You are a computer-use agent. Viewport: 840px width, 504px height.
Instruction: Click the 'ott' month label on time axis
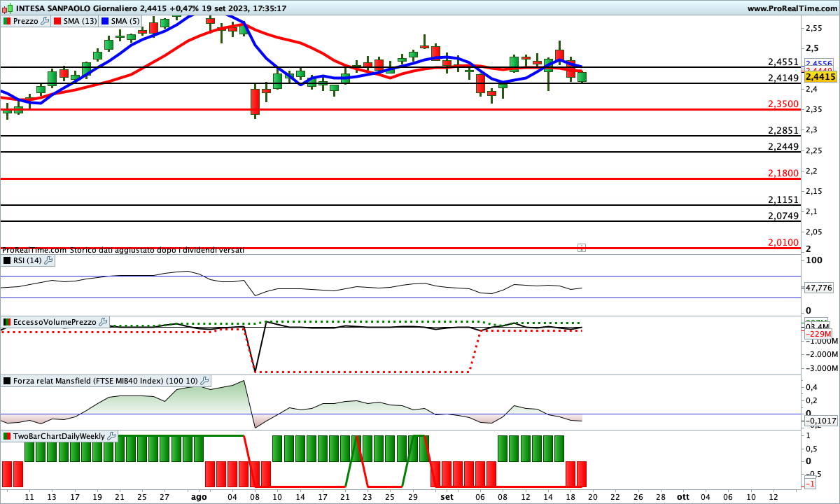(682, 496)
